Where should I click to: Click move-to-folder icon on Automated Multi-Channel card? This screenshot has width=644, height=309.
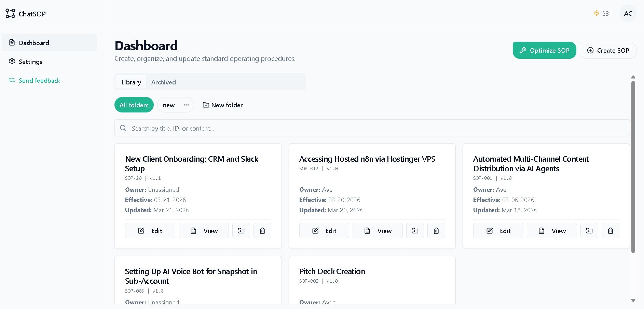[589, 231]
